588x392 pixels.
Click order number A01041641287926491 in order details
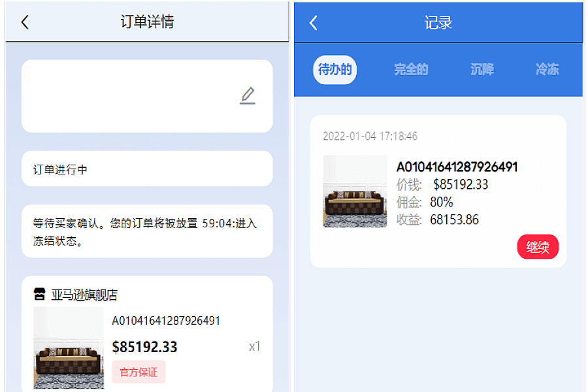166,321
